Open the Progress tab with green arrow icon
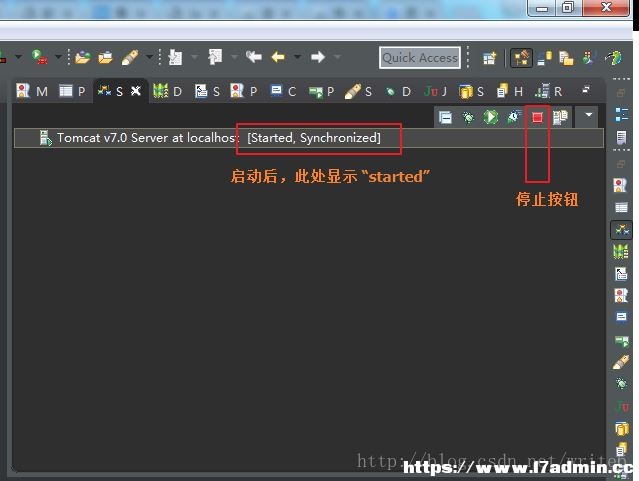 pos(322,91)
